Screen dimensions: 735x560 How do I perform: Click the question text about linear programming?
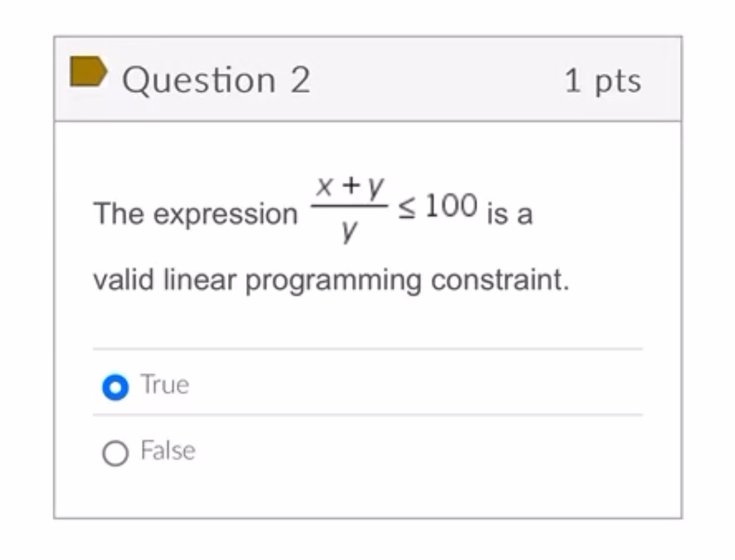[x=332, y=279]
